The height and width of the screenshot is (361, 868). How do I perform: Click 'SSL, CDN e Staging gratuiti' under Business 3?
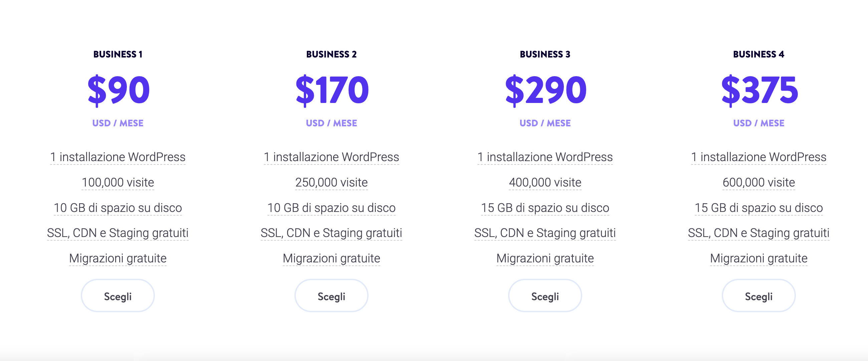click(x=545, y=233)
